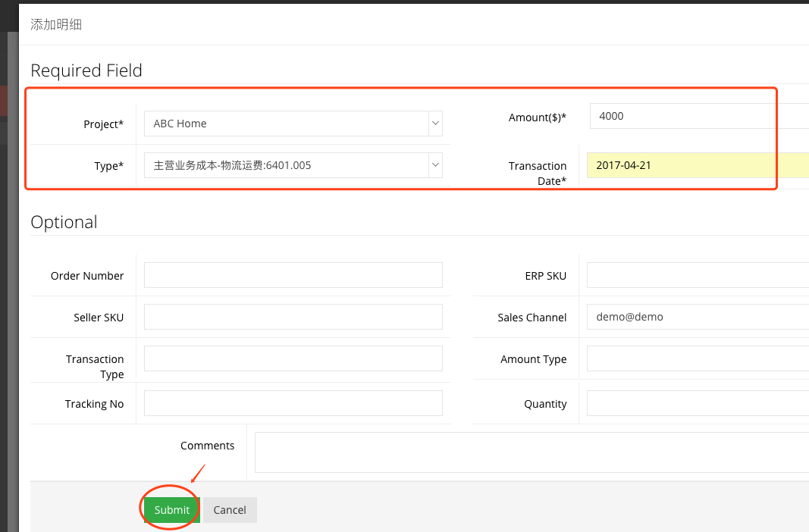Click the Sales Channel field demo@demo
Screen dimensions: 809x532
click(x=698, y=317)
